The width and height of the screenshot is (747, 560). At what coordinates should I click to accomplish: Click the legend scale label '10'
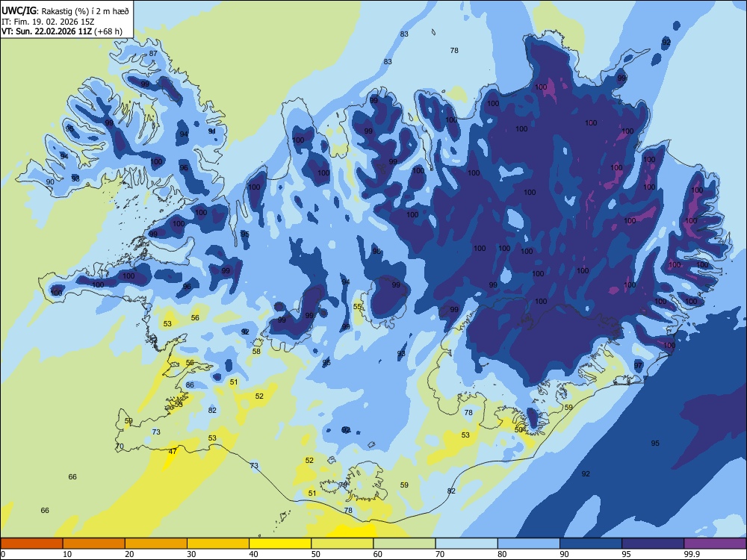tap(67, 554)
